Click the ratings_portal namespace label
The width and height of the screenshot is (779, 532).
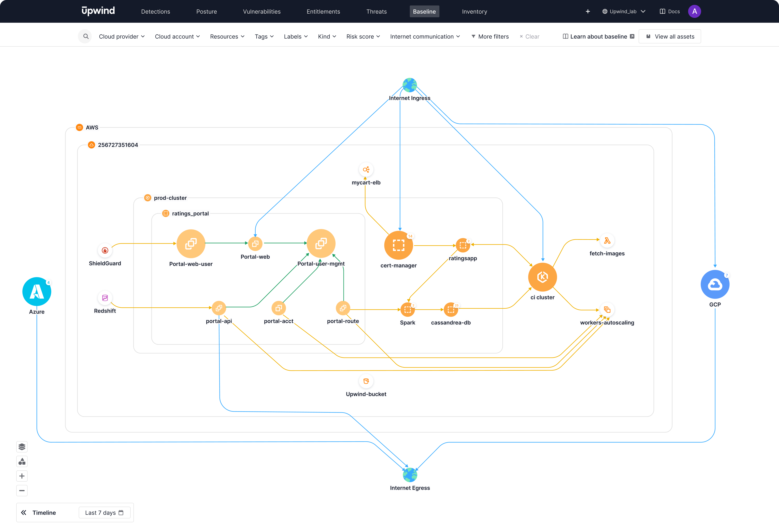[190, 213]
